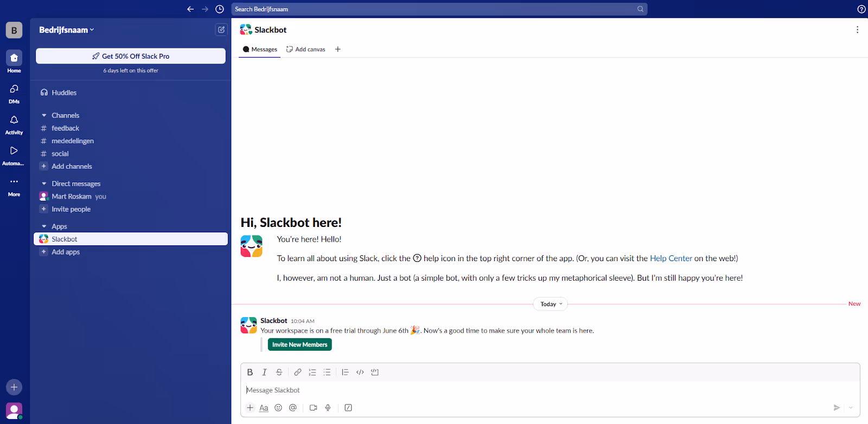The image size is (868, 424).
Task: Collapse the Apps section
Action: tap(44, 226)
